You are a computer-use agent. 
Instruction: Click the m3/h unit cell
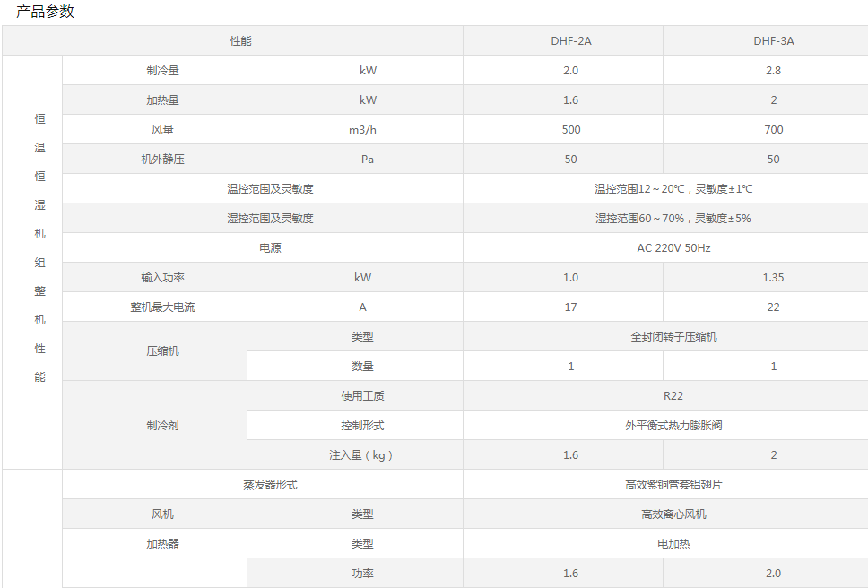point(362,130)
